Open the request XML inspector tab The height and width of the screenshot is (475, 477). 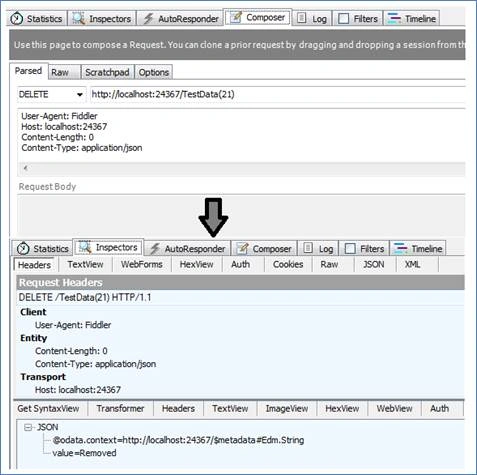[412, 264]
